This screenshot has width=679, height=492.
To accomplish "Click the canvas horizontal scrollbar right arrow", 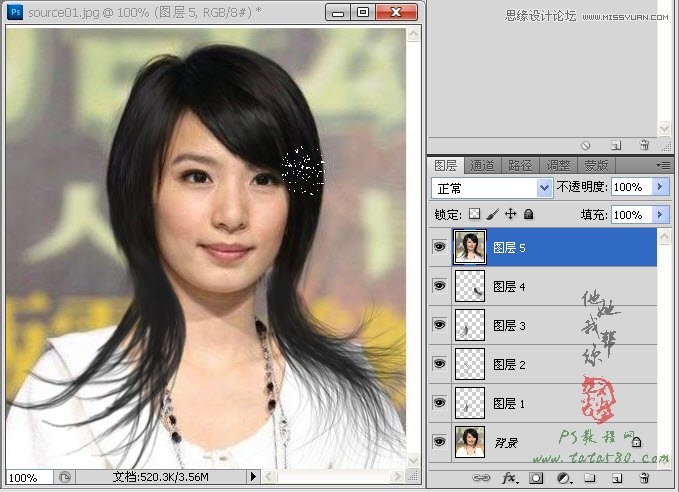I will [396, 477].
